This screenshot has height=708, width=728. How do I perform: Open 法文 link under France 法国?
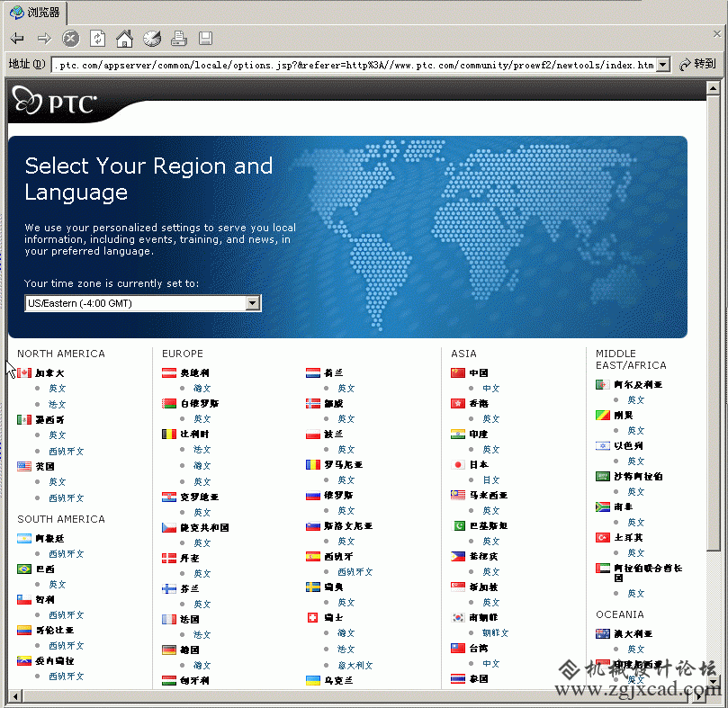click(x=202, y=634)
